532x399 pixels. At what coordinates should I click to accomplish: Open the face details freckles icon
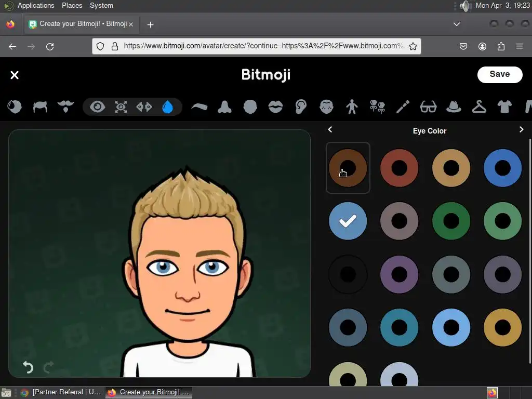pyautogui.click(x=326, y=107)
